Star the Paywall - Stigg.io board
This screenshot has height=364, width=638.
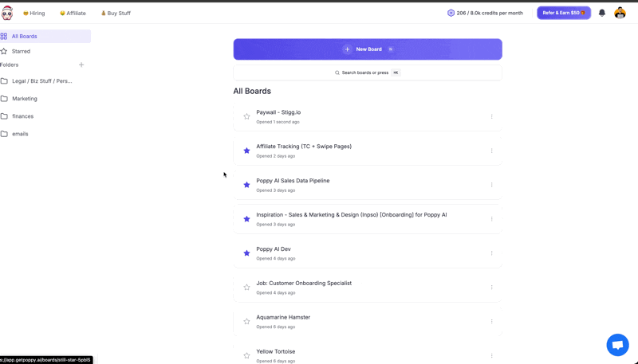pyautogui.click(x=246, y=116)
